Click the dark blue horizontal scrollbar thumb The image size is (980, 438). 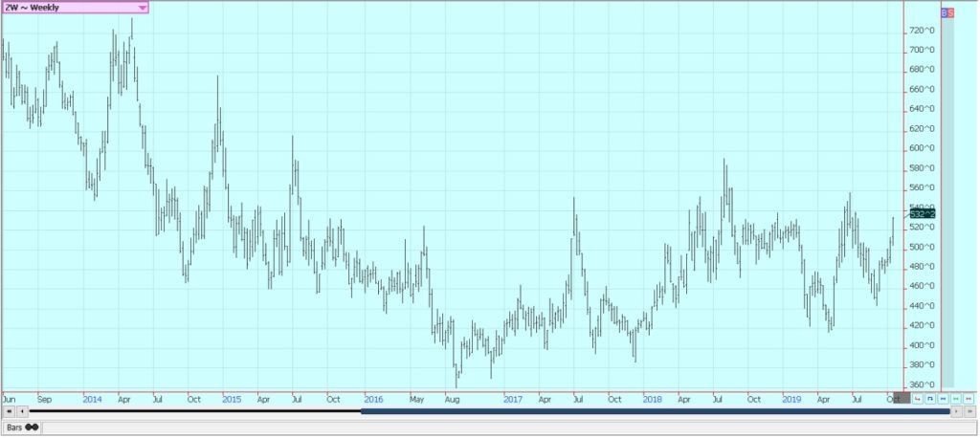point(655,411)
